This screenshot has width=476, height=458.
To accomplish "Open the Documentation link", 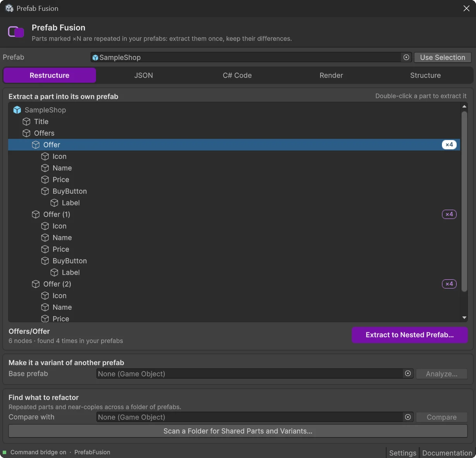I will tap(447, 453).
